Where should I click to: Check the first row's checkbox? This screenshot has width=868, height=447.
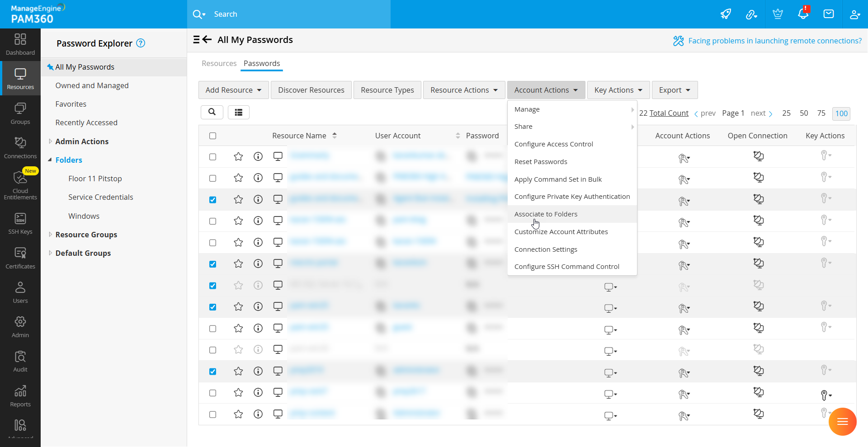click(213, 157)
